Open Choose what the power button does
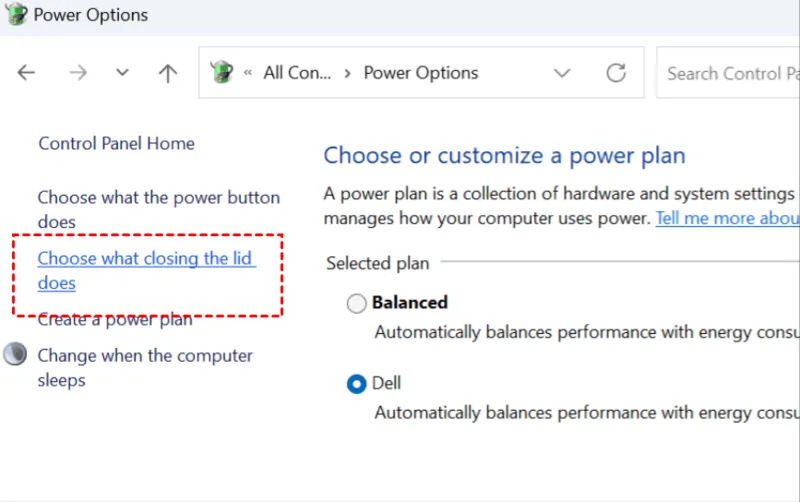This screenshot has width=800, height=502. click(x=158, y=198)
